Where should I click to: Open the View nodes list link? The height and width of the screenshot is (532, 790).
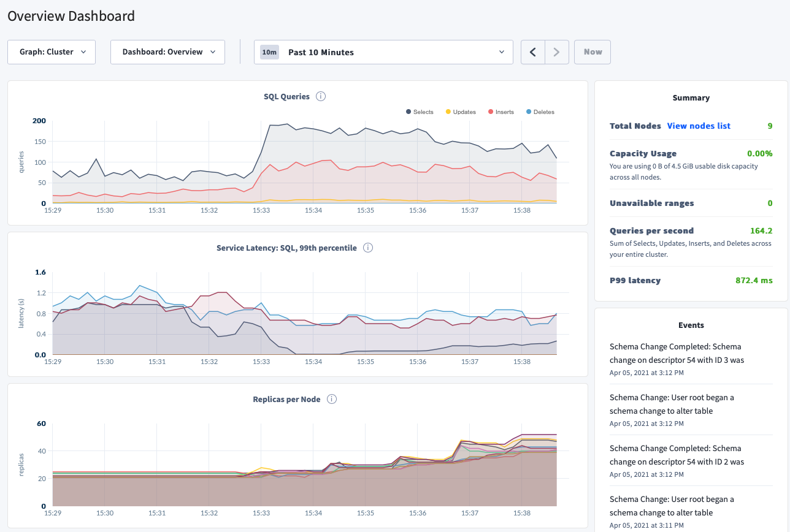click(699, 126)
